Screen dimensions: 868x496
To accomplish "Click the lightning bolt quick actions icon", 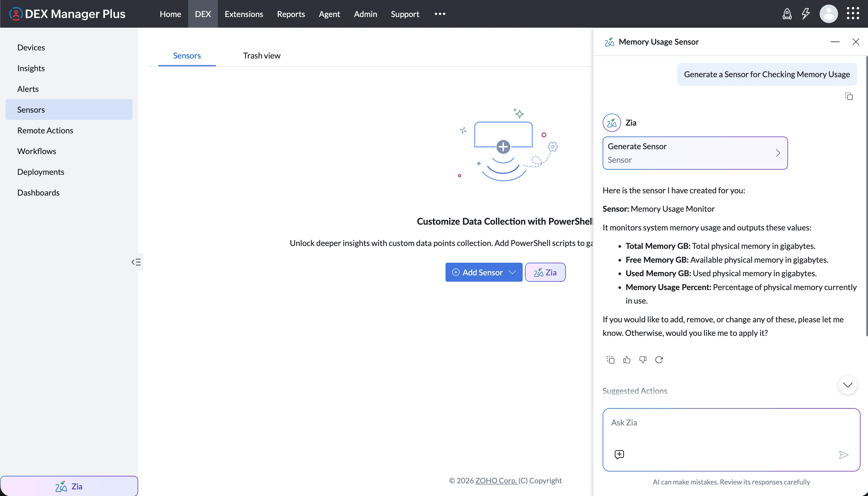I will (x=806, y=14).
